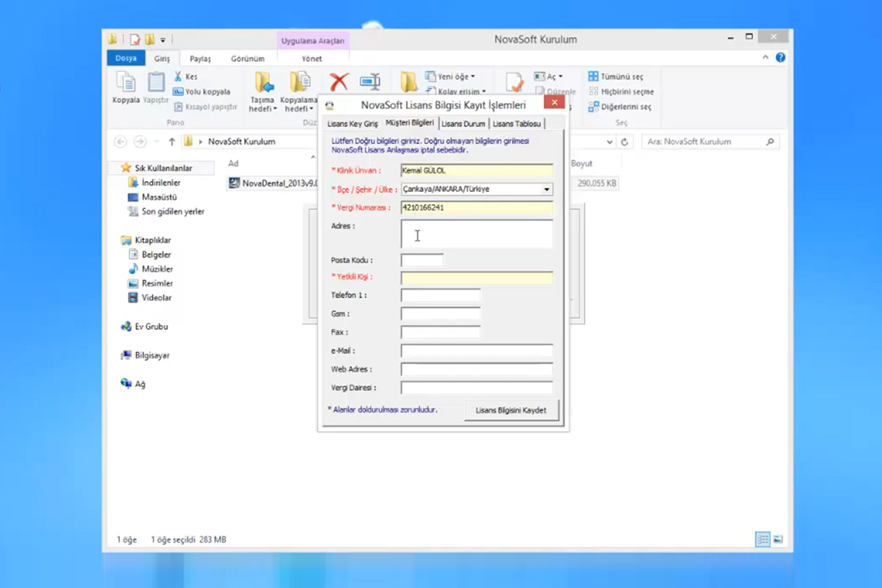Viewport: 882px width, 588px height.
Task: Click the Gsm input field
Action: [440, 314]
